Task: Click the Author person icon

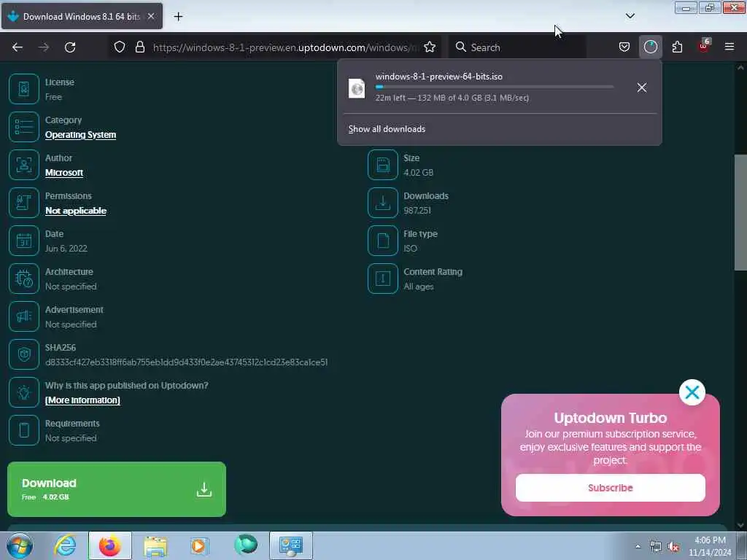Action: 24,165
